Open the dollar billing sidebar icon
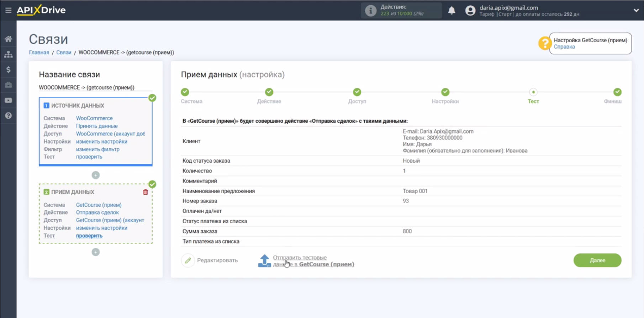644x318 pixels. click(x=8, y=70)
